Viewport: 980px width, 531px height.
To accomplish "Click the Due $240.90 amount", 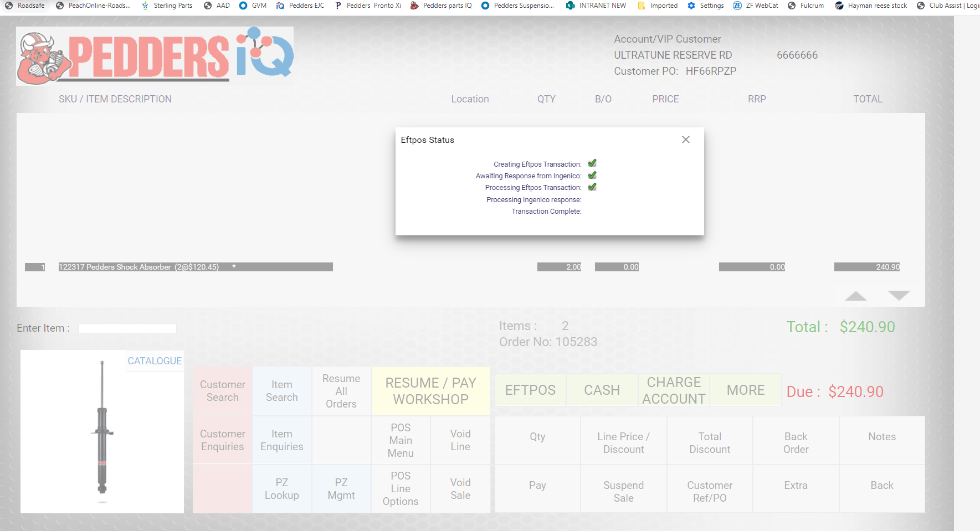I will pos(856,391).
